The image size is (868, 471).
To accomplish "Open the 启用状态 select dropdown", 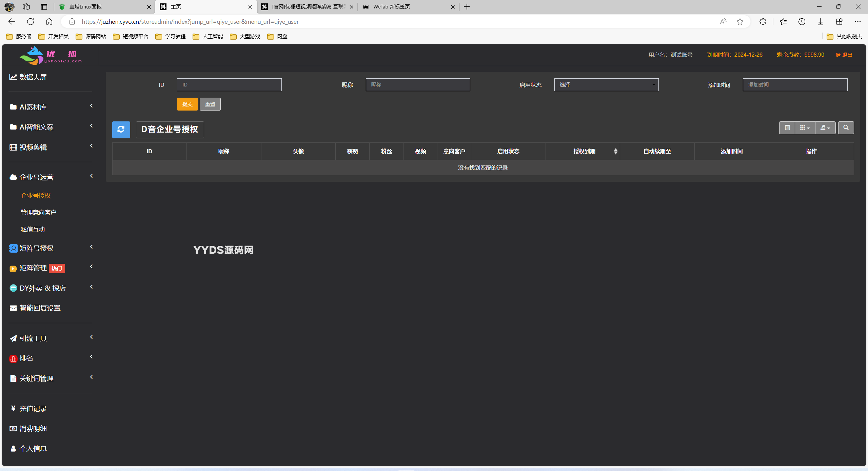I will [606, 85].
